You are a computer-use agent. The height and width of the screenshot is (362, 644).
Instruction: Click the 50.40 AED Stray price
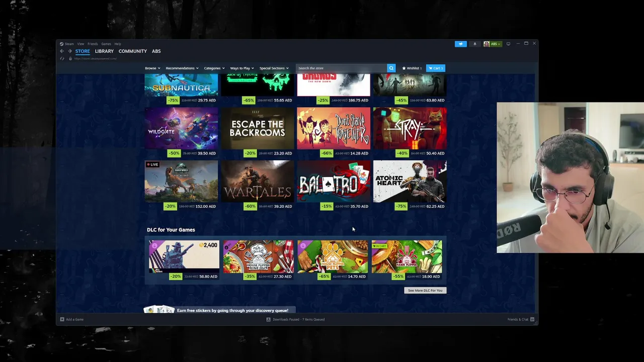(435, 153)
